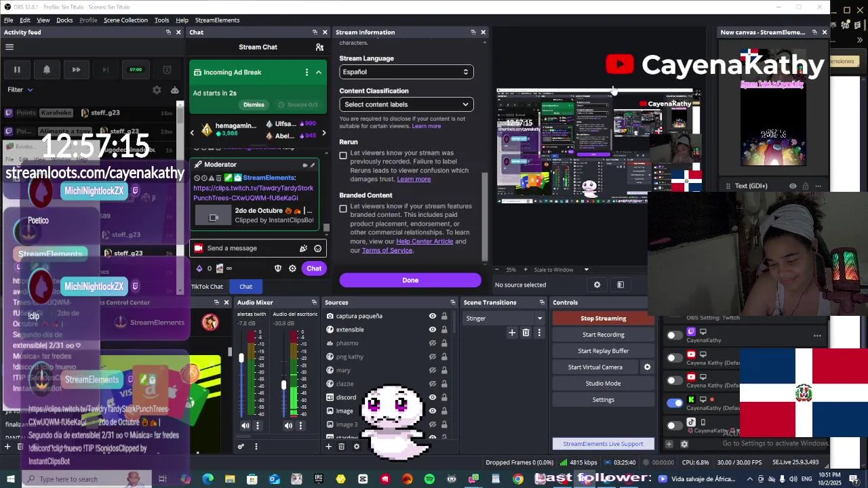Click Done in Stream Information

click(x=410, y=280)
